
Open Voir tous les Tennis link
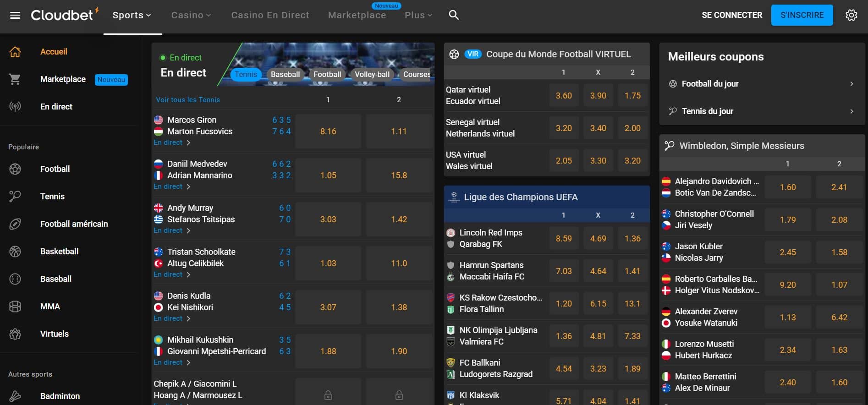[x=188, y=99]
